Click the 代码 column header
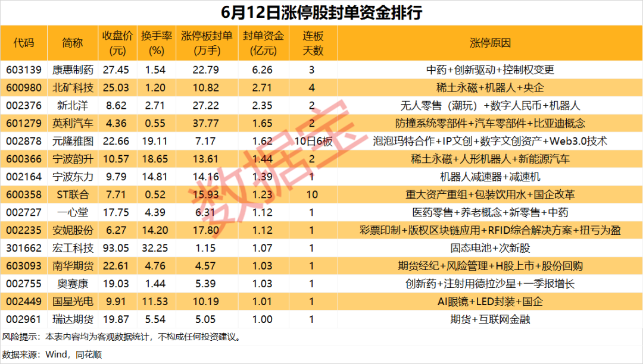Screen dimensions: 643x364 (24, 43)
